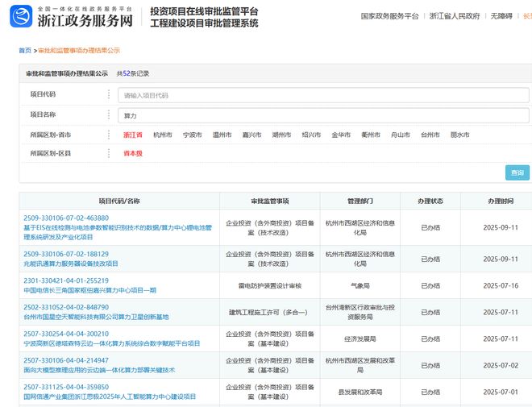Go to 首页 in the breadcrumb
The image size is (532, 407).
pos(25,50)
